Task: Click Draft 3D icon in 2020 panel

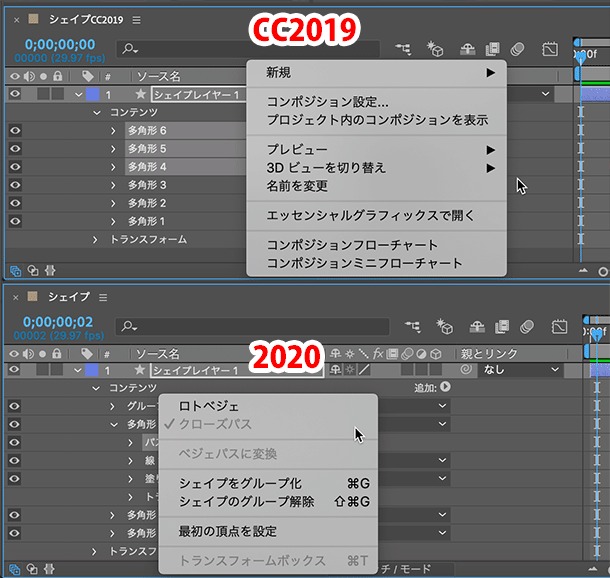Action: click(444, 327)
